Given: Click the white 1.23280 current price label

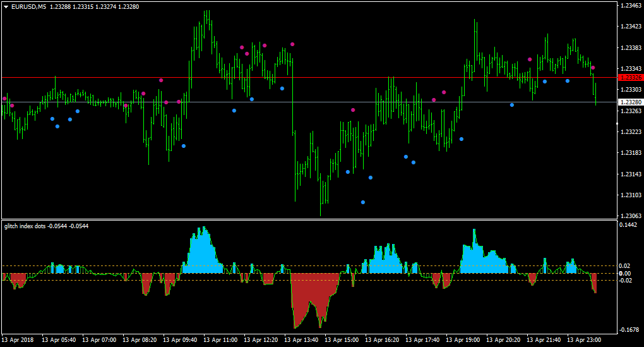Looking at the screenshot, I should point(631,102).
